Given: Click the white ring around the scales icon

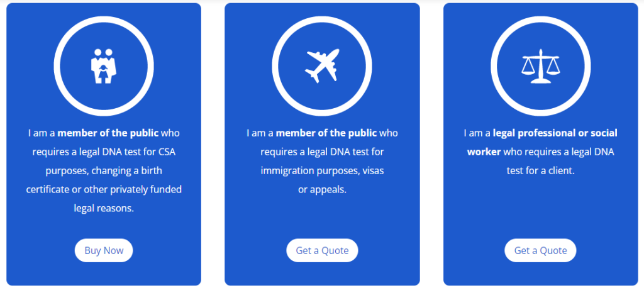Looking at the screenshot, I should (x=494, y=65).
